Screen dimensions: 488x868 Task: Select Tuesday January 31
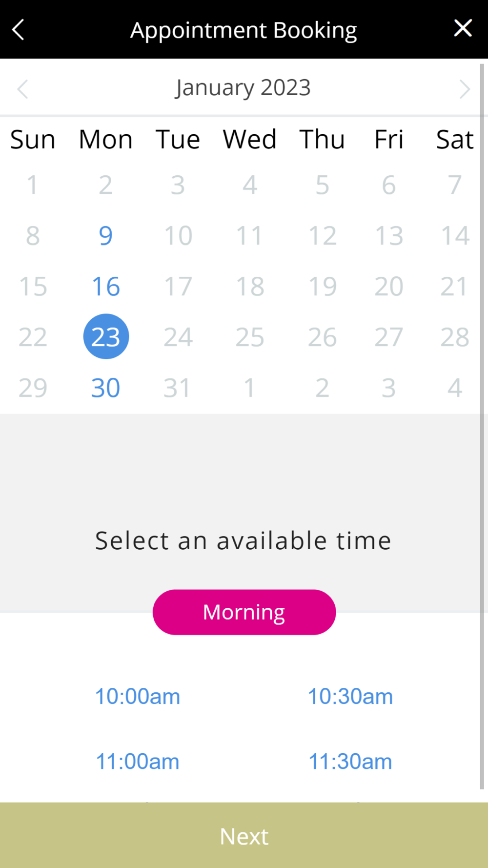(x=177, y=388)
